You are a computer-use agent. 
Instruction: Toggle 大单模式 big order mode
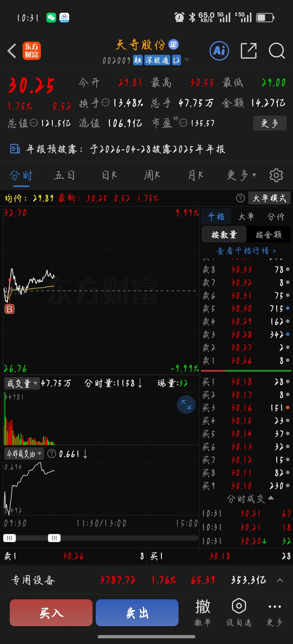click(x=269, y=198)
